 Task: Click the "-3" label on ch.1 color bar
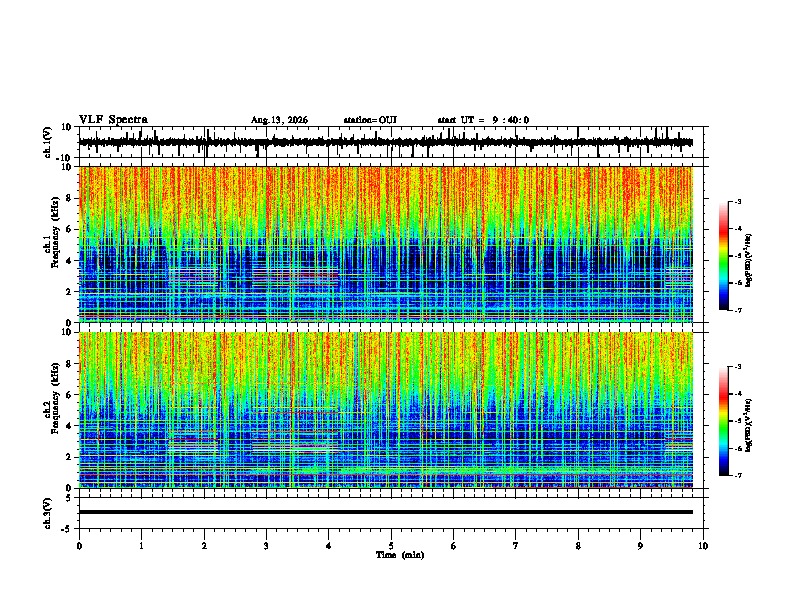[738, 202]
